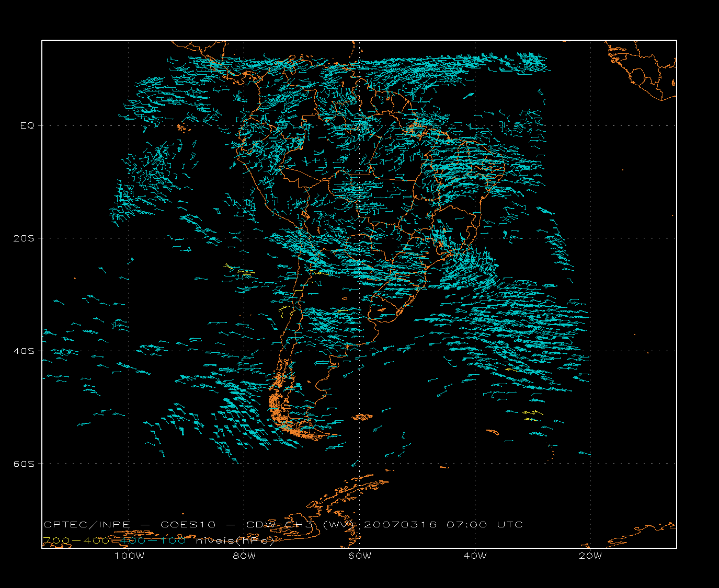Click the 60S latitude axis label

click(x=24, y=464)
